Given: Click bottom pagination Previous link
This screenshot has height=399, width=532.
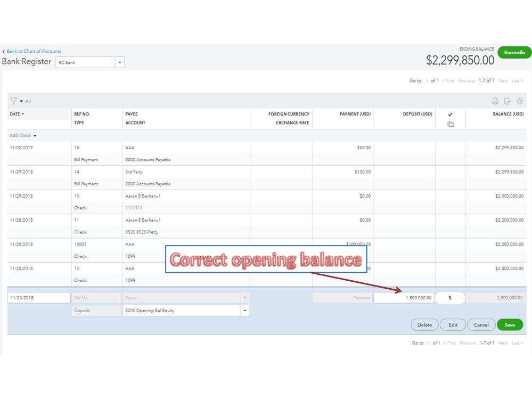Looking at the screenshot, I should 468,343.
